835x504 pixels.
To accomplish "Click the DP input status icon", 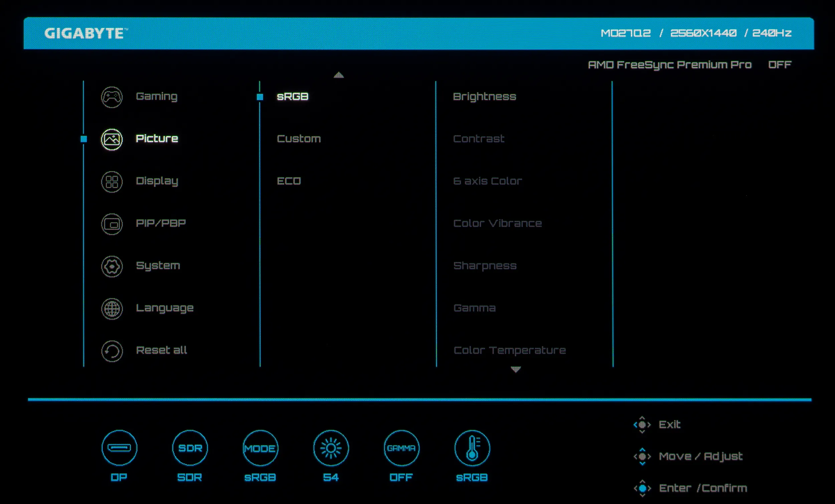I will coord(119,448).
